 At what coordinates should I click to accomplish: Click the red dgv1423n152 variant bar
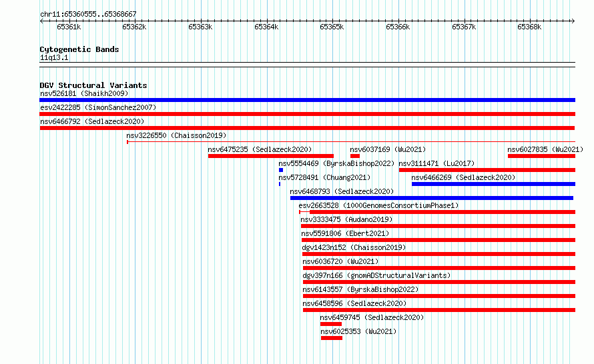(438, 254)
